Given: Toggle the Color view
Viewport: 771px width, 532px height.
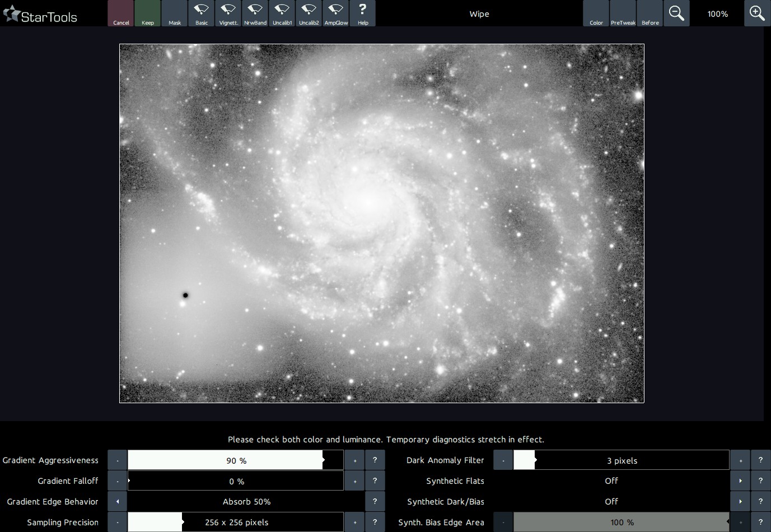Looking at the screenshot, I should [x=596, y=13].
